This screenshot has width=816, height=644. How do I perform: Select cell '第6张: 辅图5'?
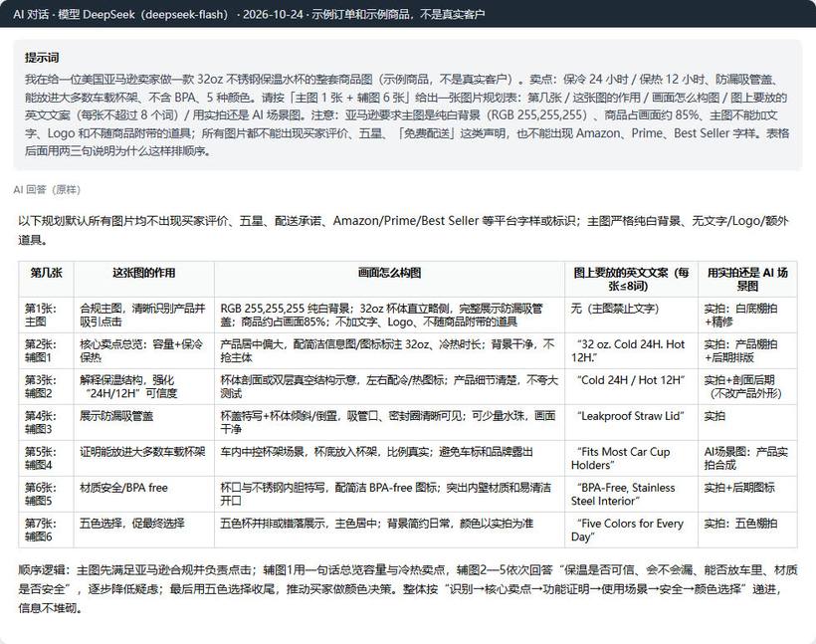tap(46, 495)
